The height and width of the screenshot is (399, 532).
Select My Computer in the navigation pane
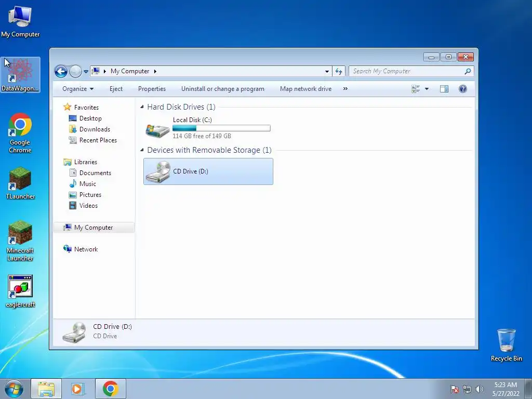(x=94, y=228)
